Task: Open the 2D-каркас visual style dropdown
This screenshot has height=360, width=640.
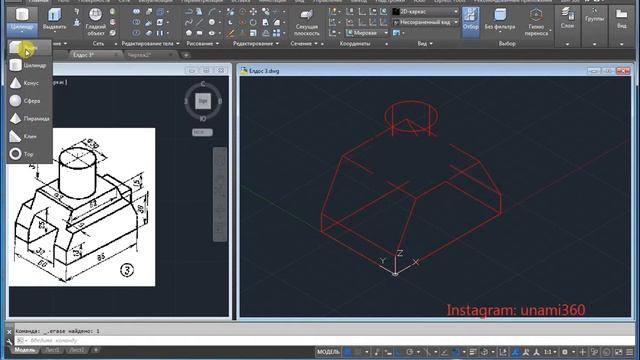Action: [426, 11]
